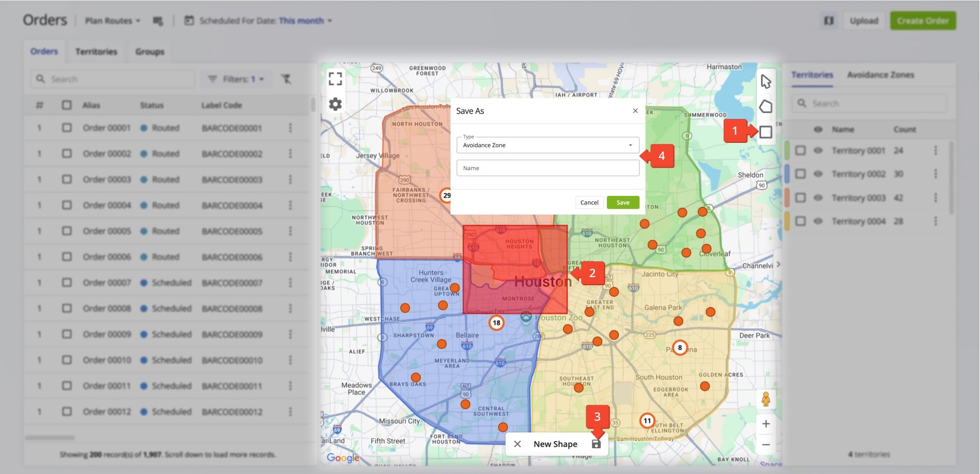Zoom out on the map
Image resolution: width=980 pixels, height=474 pixels.
pyautogui.click(x=766, y=445)
